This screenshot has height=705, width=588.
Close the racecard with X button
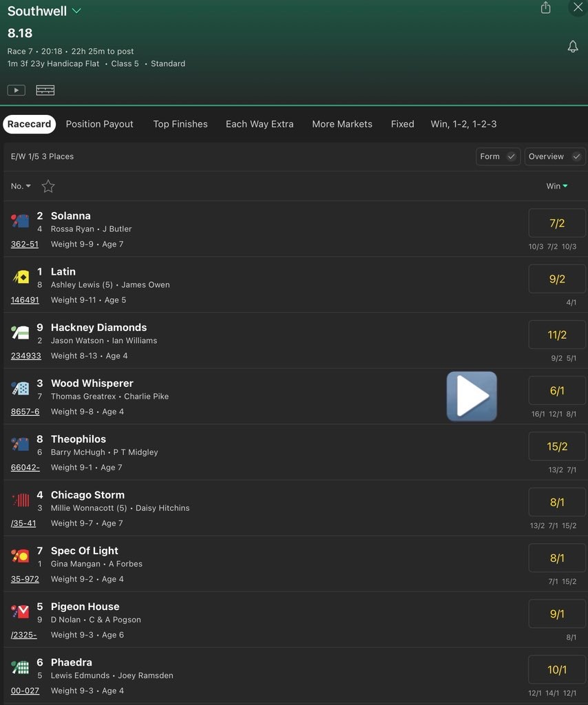tap(578, 8)
